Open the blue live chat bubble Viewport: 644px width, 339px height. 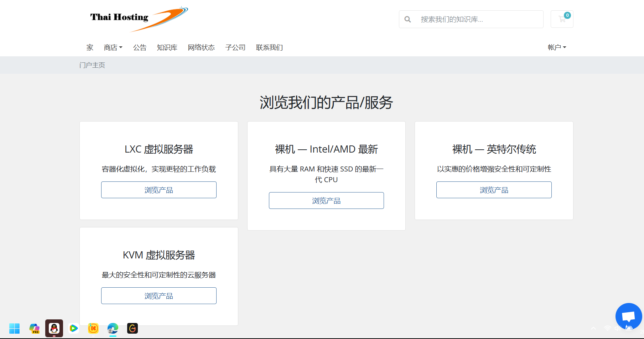pyautogui.click(x=628, y=316)
